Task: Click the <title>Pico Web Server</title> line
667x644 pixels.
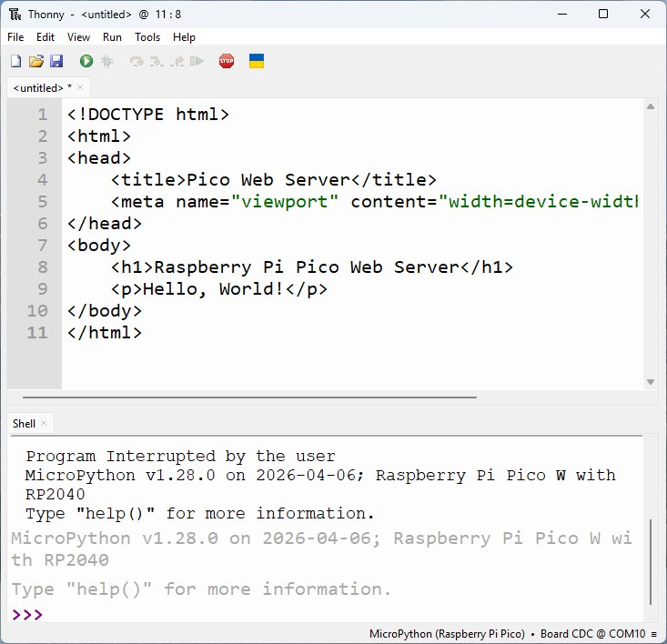Action: point(274,180)
